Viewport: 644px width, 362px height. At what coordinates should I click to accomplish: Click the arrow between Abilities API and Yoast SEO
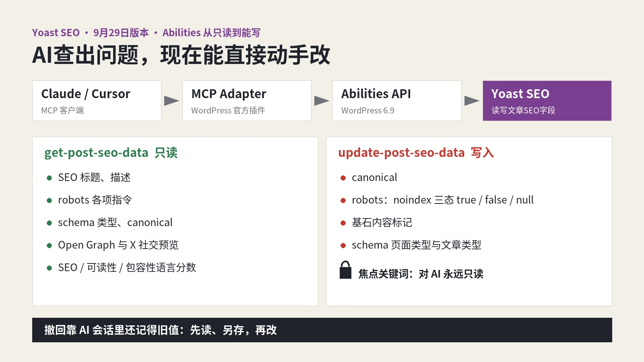click(x=472, y=101)
